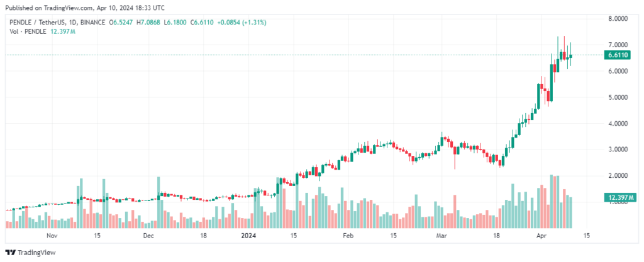Click the TradingView logo icon
Image resolution: width=644 pixels, height=262 pixels.
(10, 253)
